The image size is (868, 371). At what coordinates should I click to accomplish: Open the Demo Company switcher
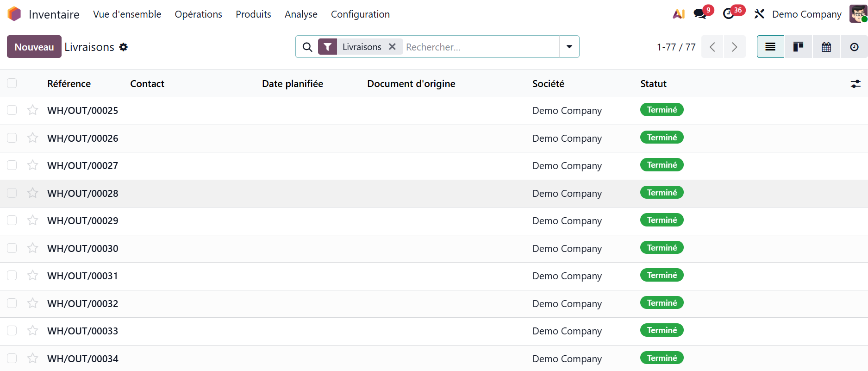(807, 14)
